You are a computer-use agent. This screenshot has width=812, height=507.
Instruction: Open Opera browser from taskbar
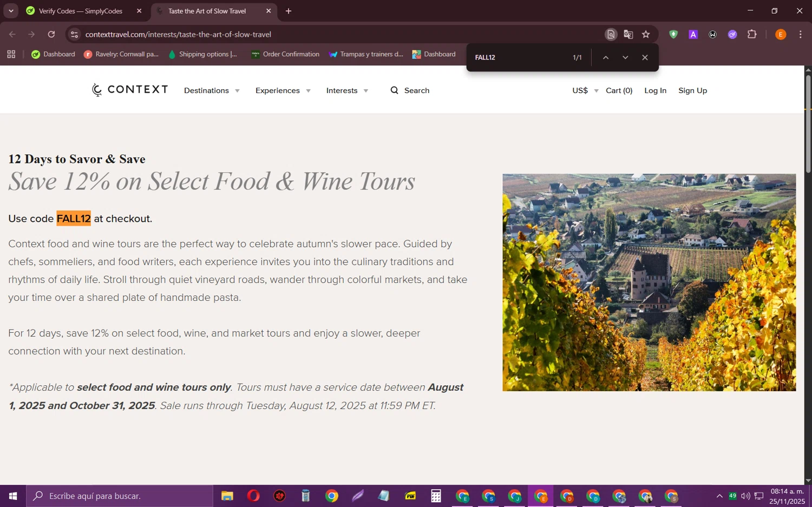(x=253, y=496)
